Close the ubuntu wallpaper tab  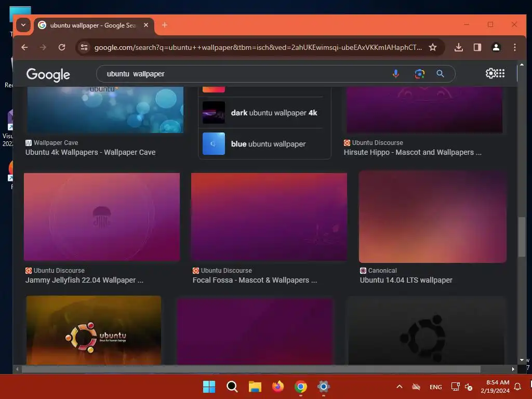click(146, 25)
